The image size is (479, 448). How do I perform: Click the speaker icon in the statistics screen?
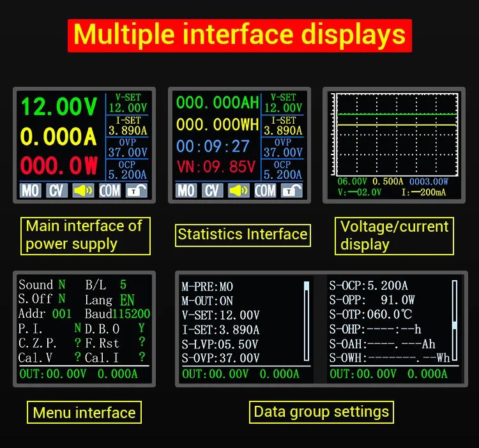pos(238,190)
